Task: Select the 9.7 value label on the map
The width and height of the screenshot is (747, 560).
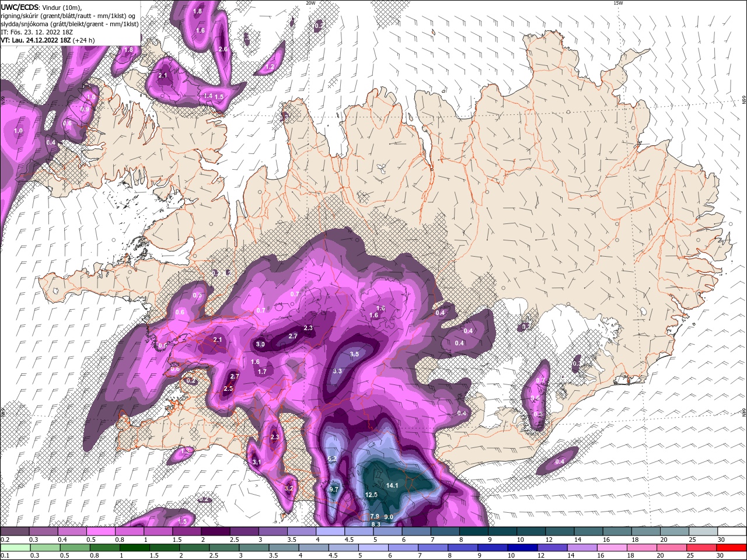Action: (334, 489)
